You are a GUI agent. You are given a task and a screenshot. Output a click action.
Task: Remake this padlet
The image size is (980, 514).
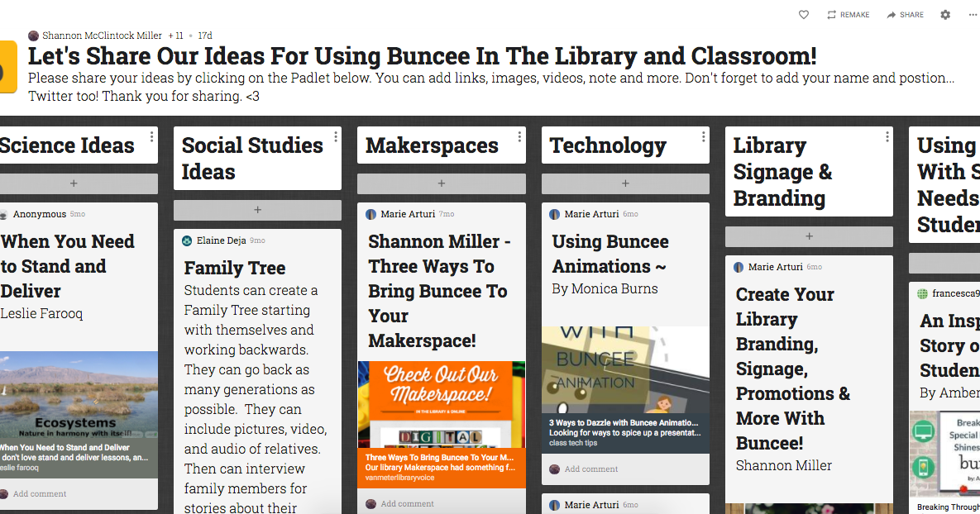tap(848, 14)
